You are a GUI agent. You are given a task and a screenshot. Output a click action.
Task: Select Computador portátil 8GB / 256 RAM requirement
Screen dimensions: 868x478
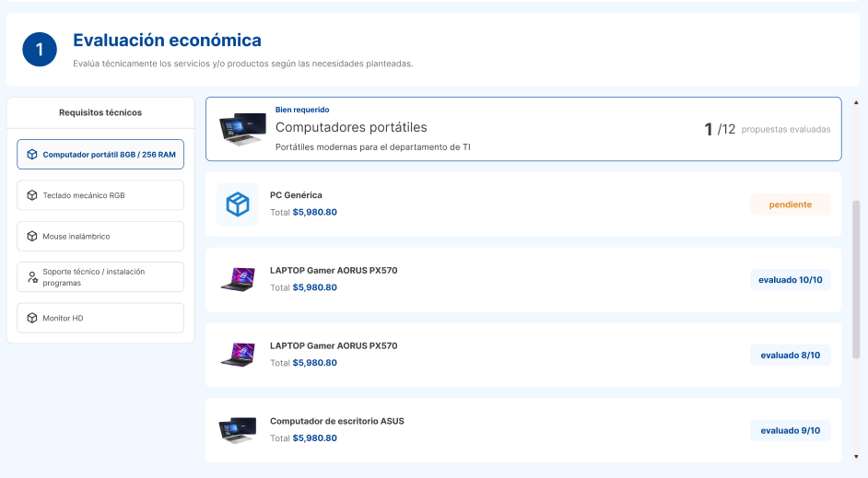[x=109, y=155]
